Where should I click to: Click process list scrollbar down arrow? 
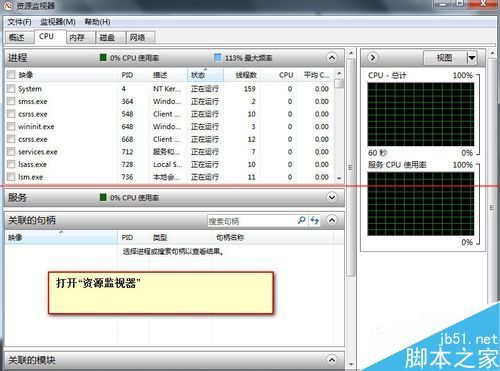[339, 178]
